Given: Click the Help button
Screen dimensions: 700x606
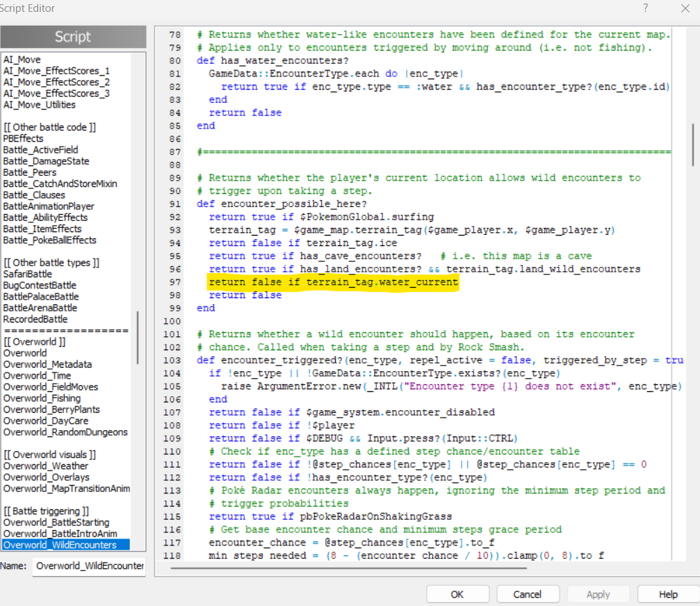Looking at the screenshot, I should 667,594.
